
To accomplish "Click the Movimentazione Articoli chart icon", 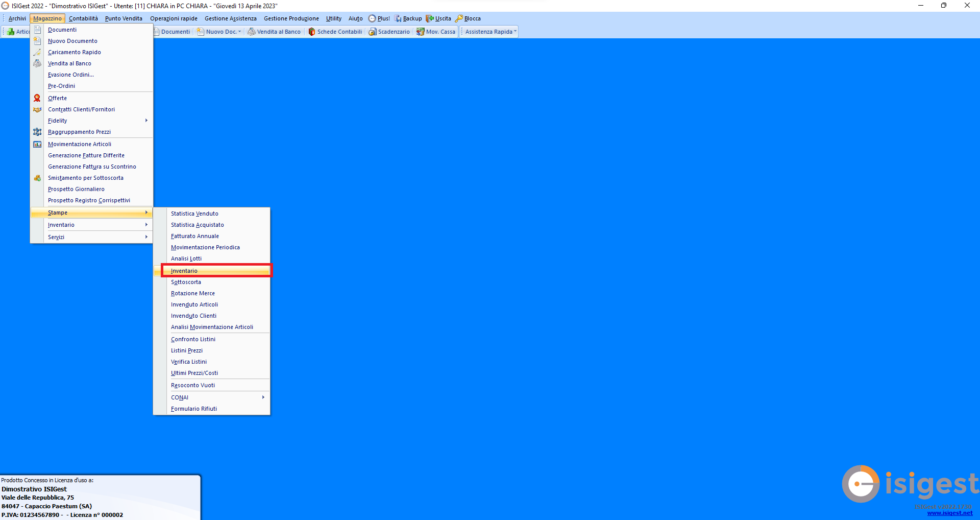I will 37,144.
